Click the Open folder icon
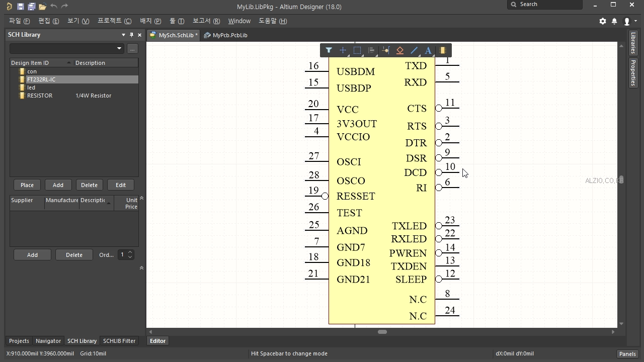644x362 pixels. [42, 7]
